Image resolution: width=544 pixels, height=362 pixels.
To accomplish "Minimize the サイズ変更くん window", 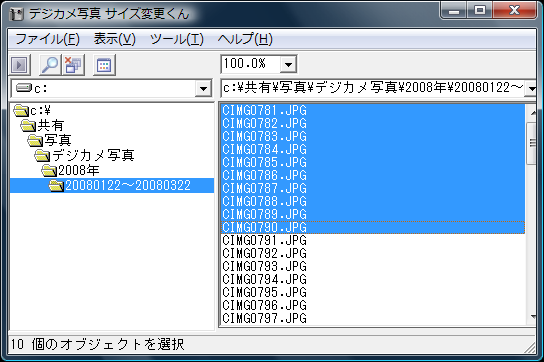I will [454, 11].
